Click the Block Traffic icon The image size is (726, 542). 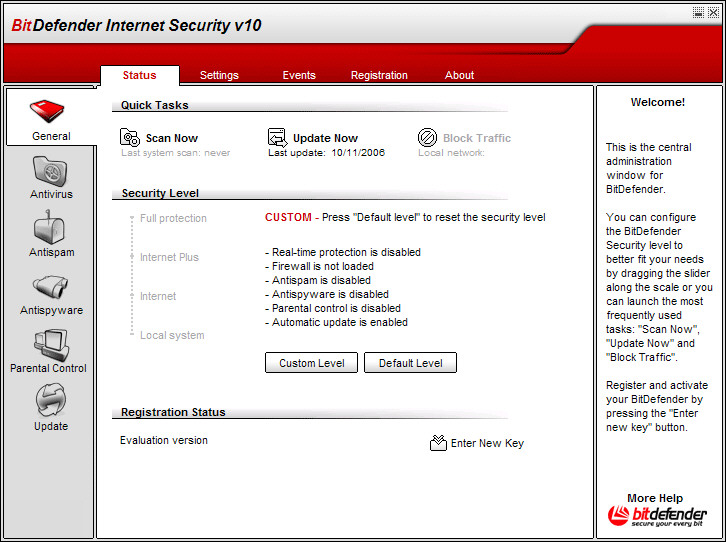pos(427,137)
